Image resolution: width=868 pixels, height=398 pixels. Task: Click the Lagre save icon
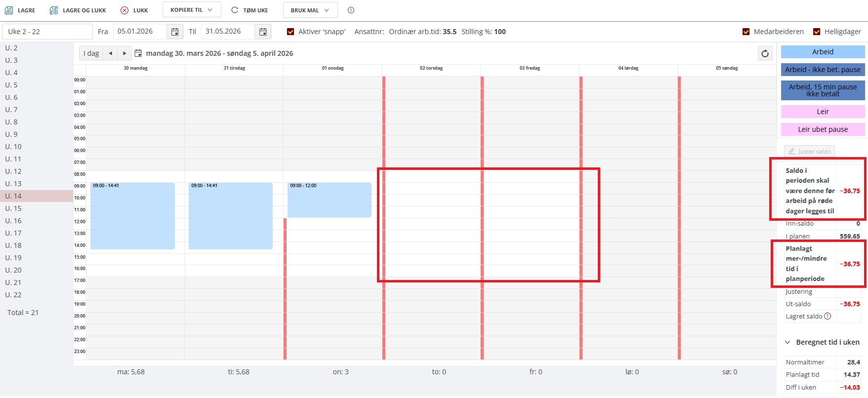pyautogui.click(x=9, y=10)
